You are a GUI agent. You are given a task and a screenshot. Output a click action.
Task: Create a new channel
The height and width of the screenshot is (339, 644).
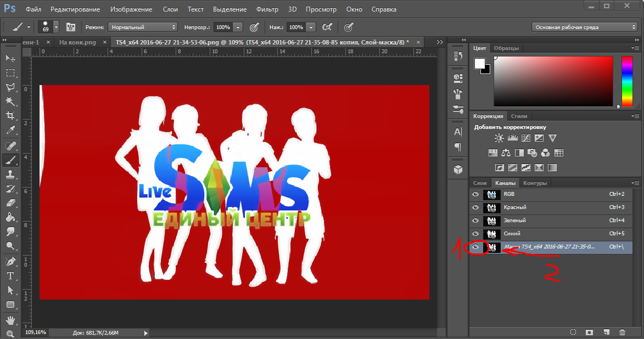click(606, 332)
